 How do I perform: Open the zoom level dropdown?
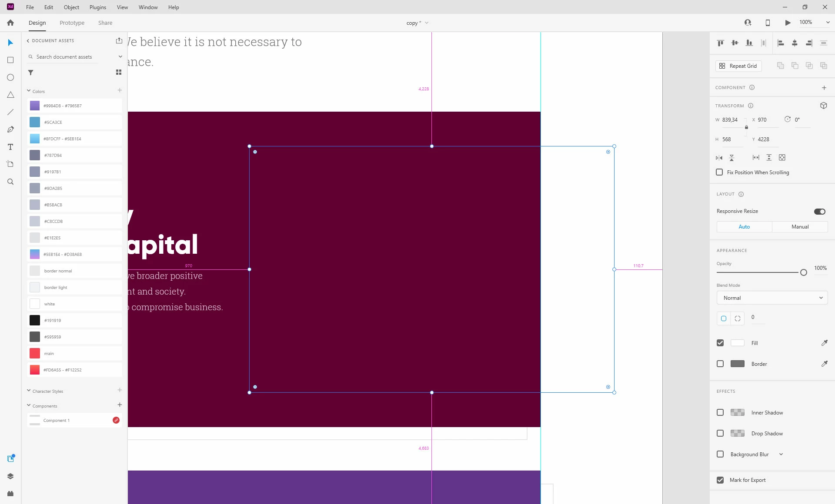(x=828, y=23)
